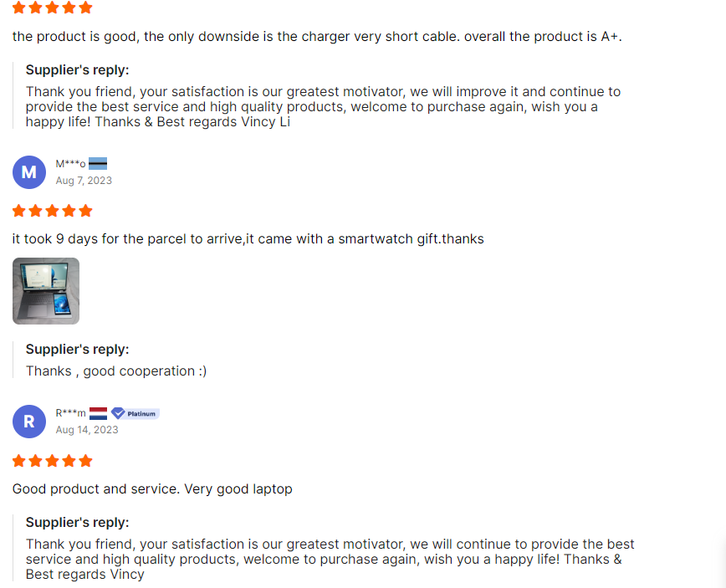The image size is (726, 588).
Task: Click the star rating above the charger cable review
Action: pyautogui.click(x=52, y=8)
